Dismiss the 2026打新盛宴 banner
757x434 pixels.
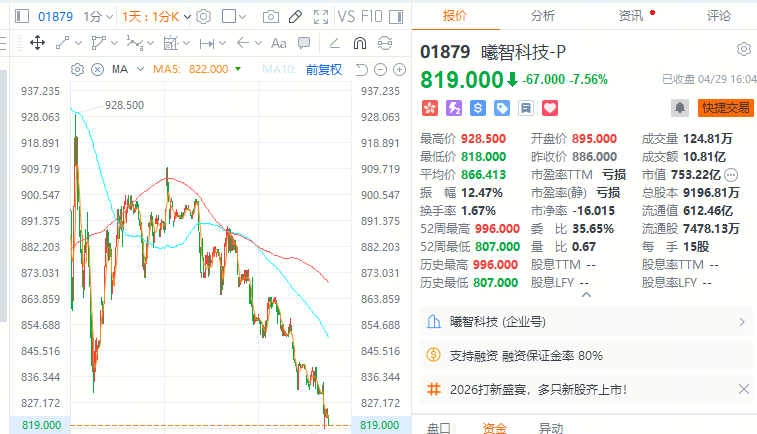[743, 389]
